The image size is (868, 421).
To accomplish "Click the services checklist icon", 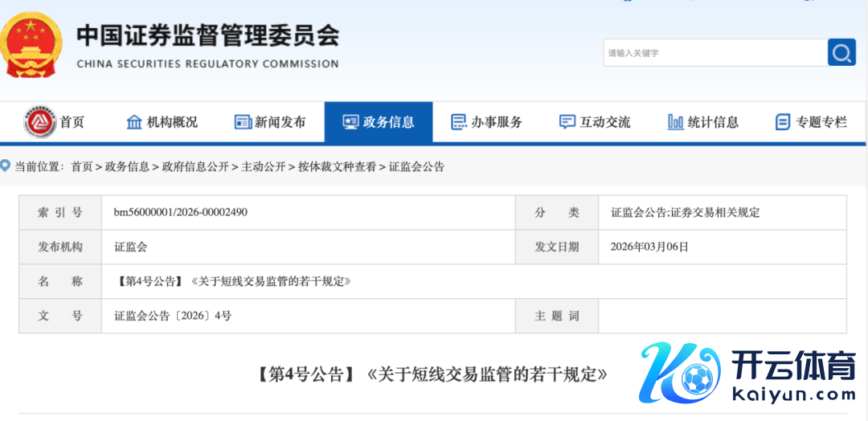I will tap(459, 122).
